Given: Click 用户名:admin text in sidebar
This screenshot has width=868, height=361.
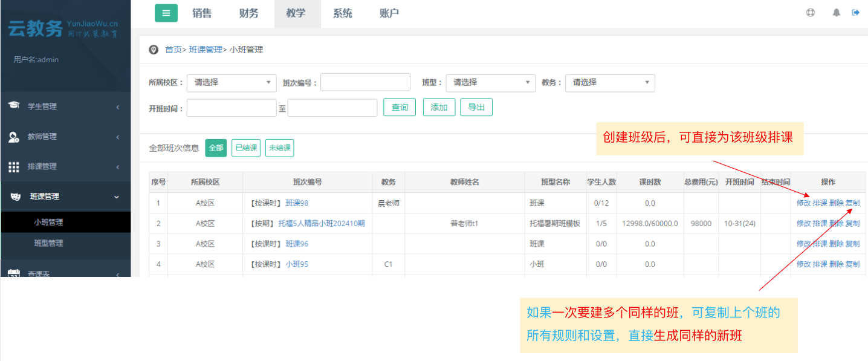Looking at the screenshot, I should [x=36, y=60].
